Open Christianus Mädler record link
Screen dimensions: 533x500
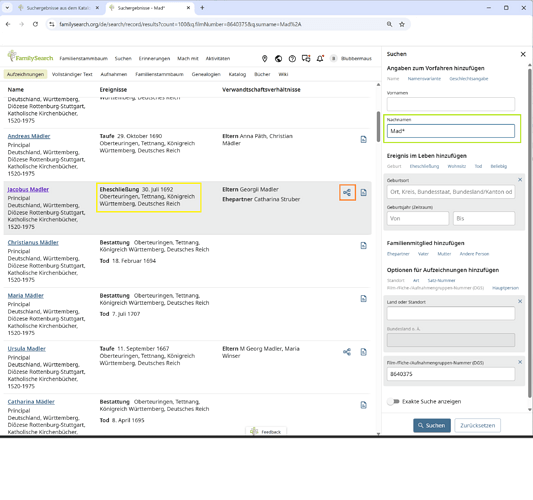click(33, 242)
